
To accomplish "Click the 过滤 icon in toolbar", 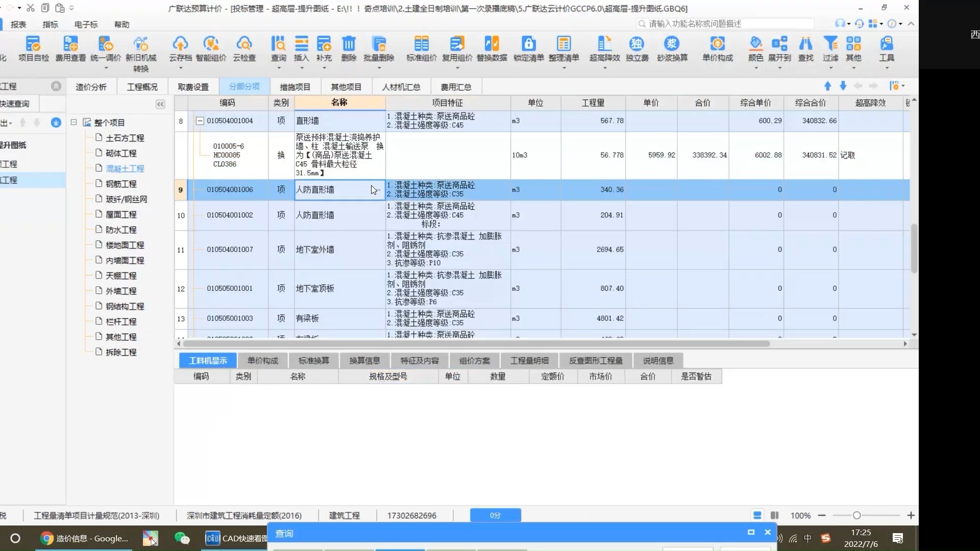I will [x=829, y=48].
